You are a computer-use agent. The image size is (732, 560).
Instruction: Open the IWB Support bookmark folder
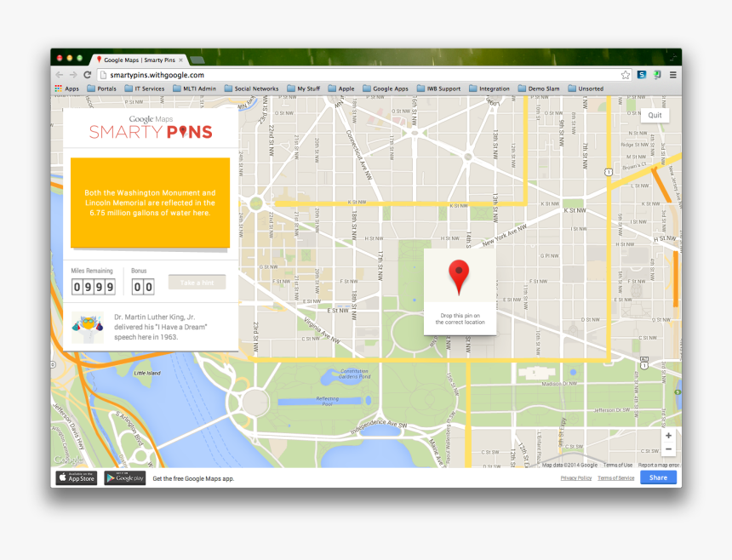[x=439, y=89]
